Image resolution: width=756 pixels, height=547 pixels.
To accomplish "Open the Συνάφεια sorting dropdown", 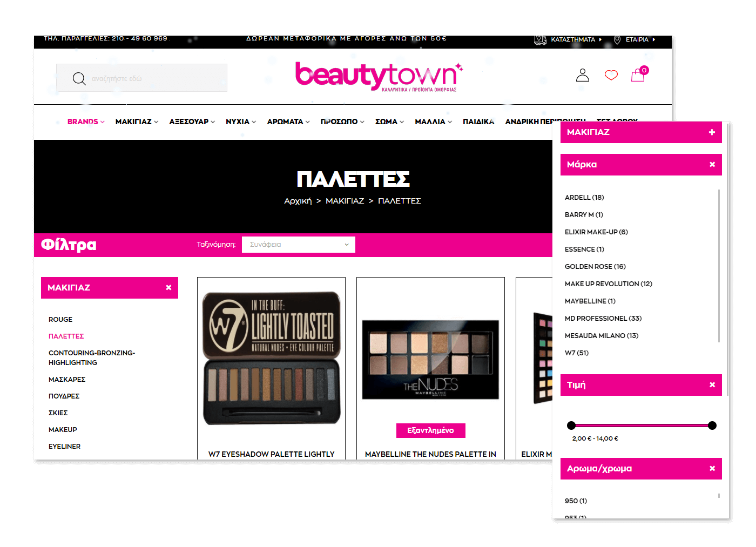I will [x=299, y=245].
